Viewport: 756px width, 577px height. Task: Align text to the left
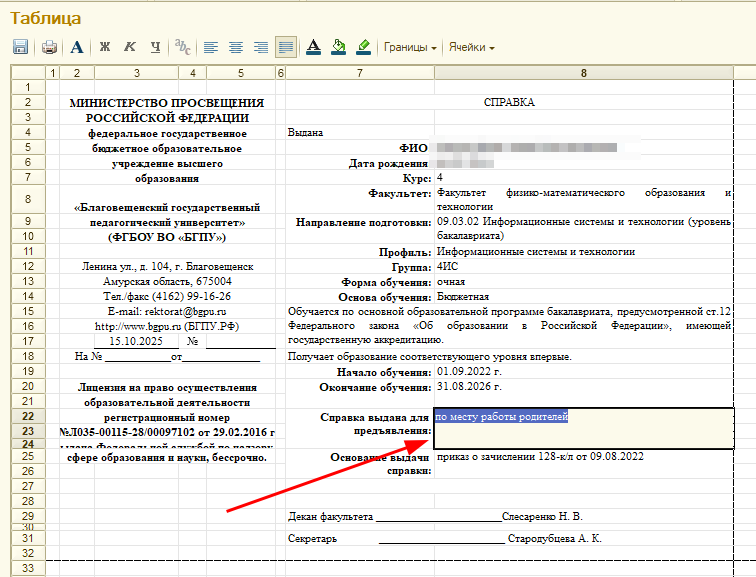[x=211, y=47]
